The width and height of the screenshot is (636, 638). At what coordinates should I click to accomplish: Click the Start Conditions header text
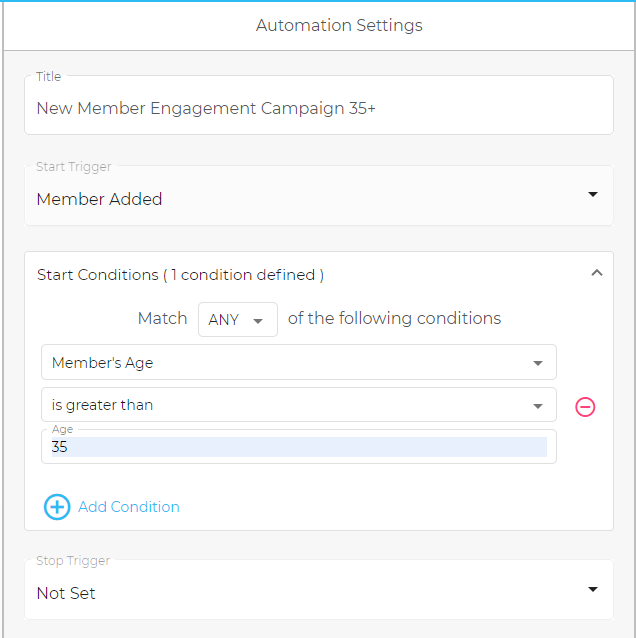pyautogui.click(x=180, y=275)
